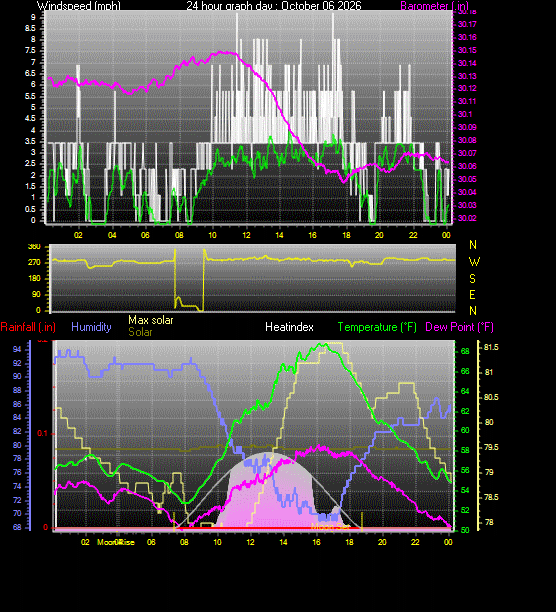Click the 30.09 barometer axis value
Viewport: 556px width, 612px height.
(467, 128)
